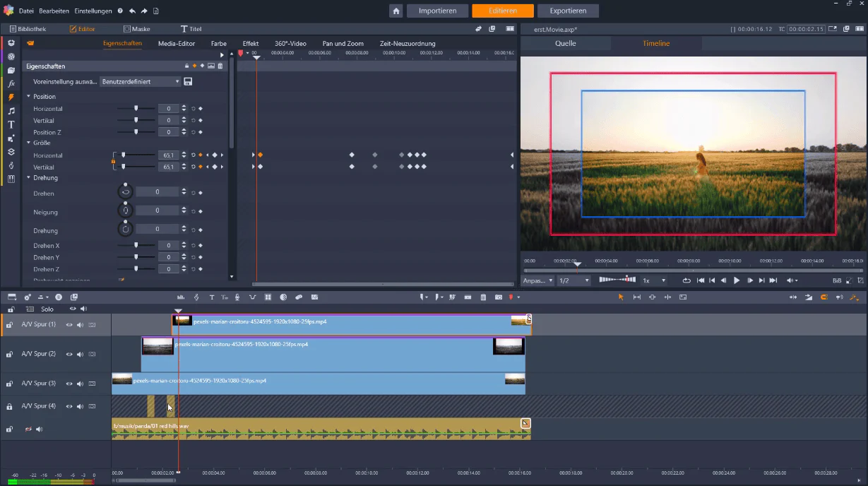The image size is (868, 486).
Task: Open the 1/2 preview quality dropdown
Action: coord(573,280)
